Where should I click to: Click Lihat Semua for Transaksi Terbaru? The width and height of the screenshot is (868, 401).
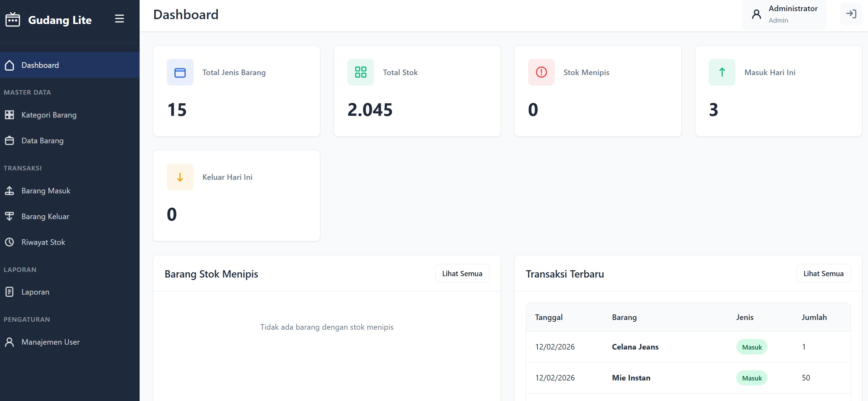click(823, 273)
